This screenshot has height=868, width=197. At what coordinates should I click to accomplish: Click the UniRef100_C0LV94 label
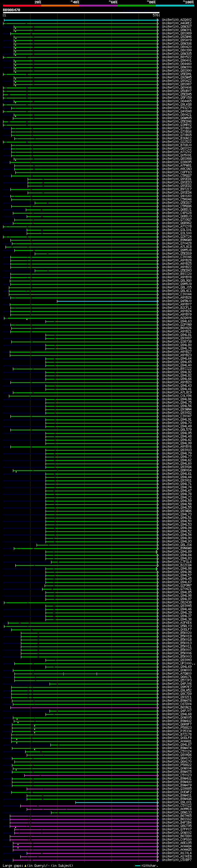[x=177, y=396]
